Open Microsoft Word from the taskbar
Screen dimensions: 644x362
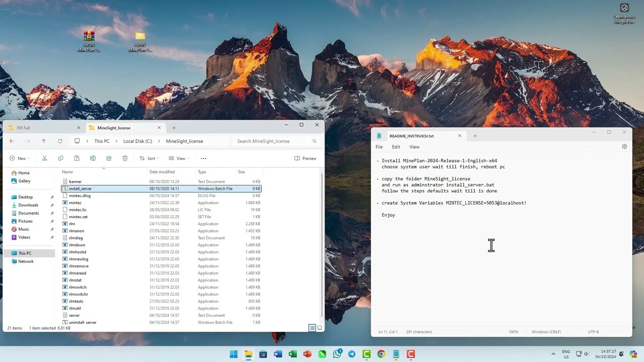click(x=278, y=354)
